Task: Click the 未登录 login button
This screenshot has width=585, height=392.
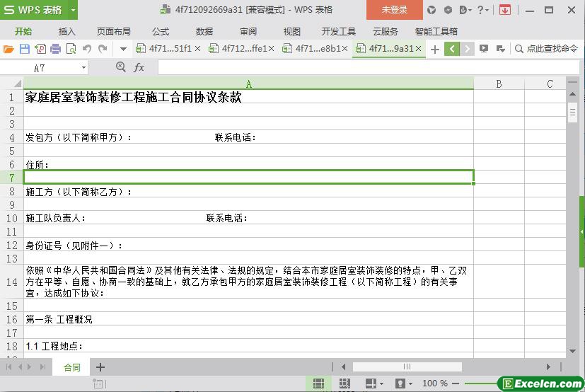Action: click(394, 10)
